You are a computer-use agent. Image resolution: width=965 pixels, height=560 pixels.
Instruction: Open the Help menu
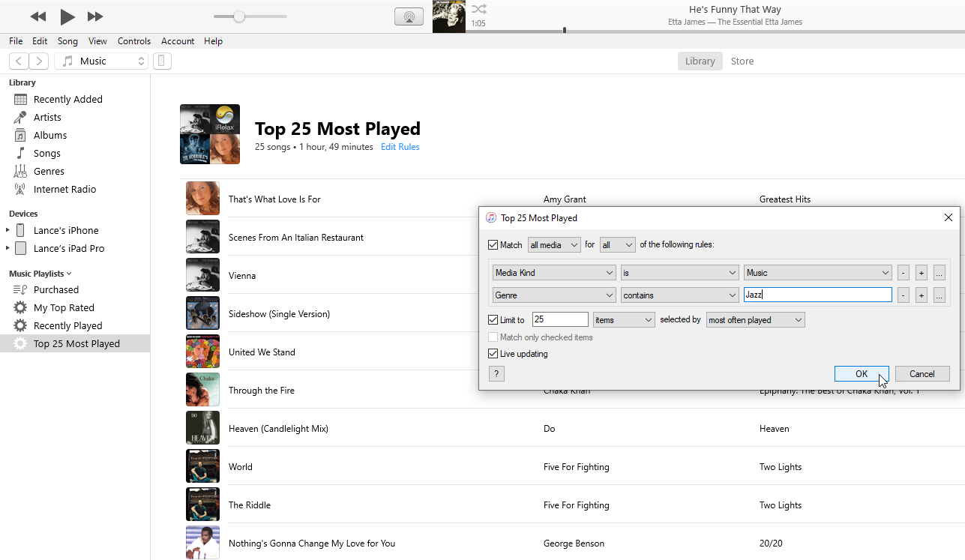pos(213,41)
